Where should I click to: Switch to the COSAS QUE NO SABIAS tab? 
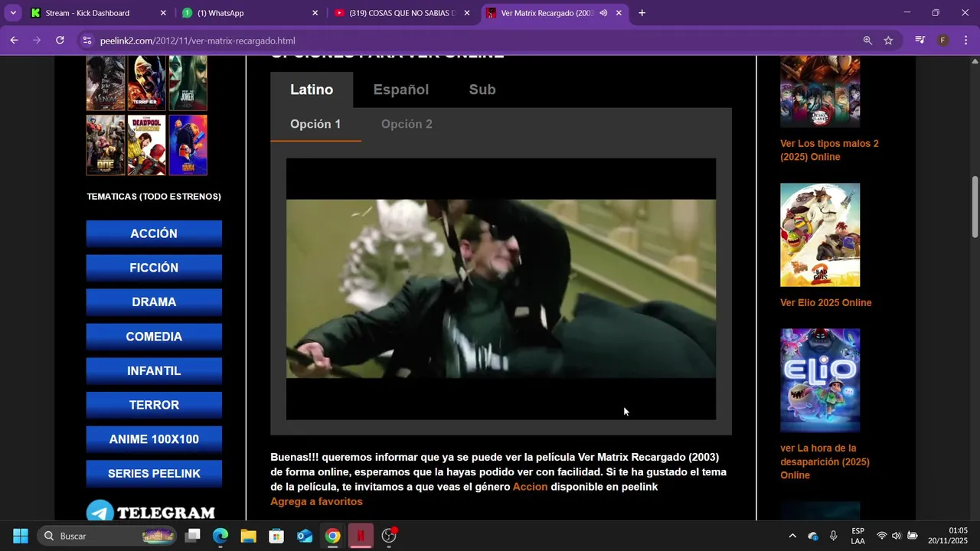click(402, 13)
